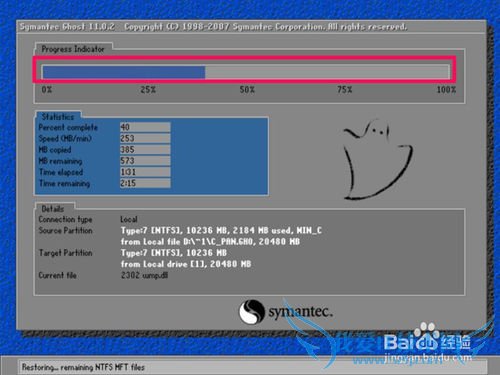Click the source Type:7 [NTFS] 2184 MB used line
Image resolution: width=500 pixels, height=375 pixels.
tap(221, 230)
